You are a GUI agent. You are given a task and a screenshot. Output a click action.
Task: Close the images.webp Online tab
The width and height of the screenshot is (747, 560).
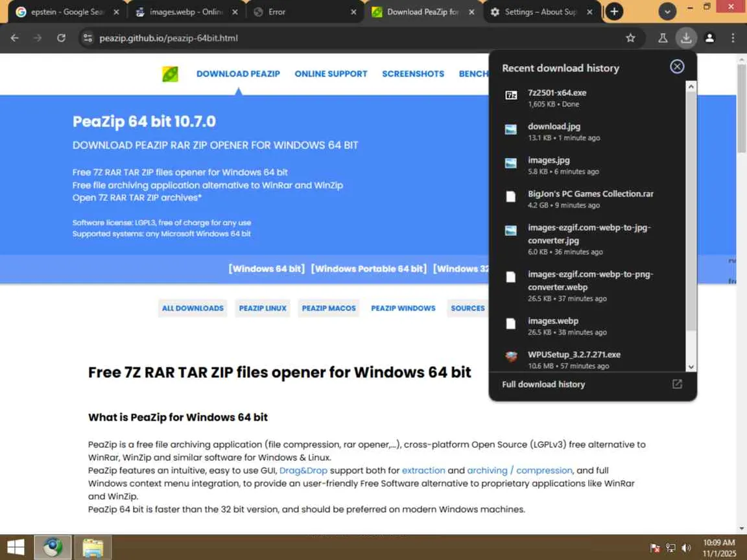pos(234,12)
